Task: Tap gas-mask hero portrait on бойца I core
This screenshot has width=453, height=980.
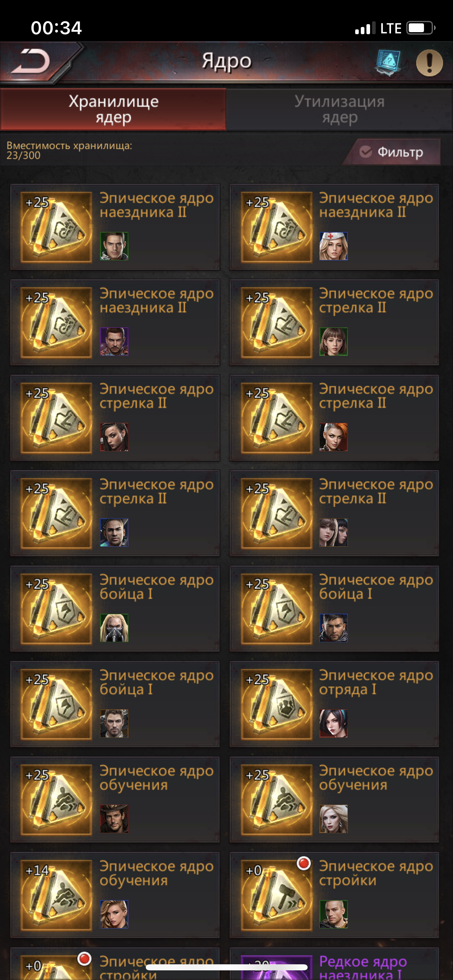Action: [x=114, y=628]
